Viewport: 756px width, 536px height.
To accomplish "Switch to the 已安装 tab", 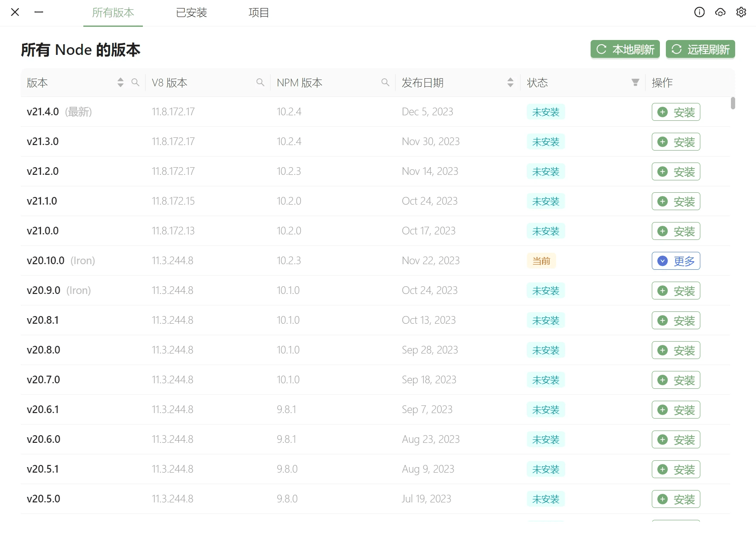I will pyautogui.click(x=191, y=13).
